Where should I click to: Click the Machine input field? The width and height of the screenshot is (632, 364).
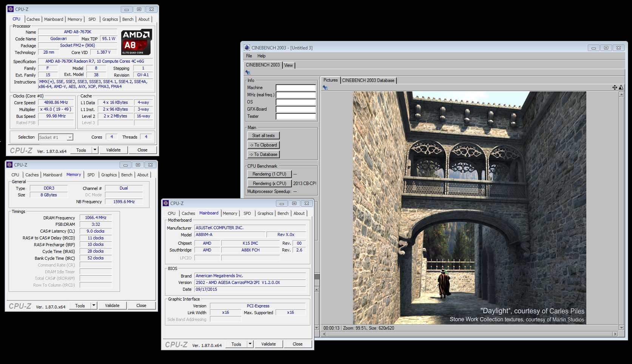tap(296, 88)
